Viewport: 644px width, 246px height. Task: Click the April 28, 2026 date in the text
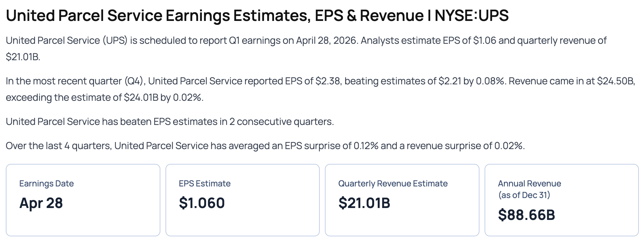coord(327,41)
